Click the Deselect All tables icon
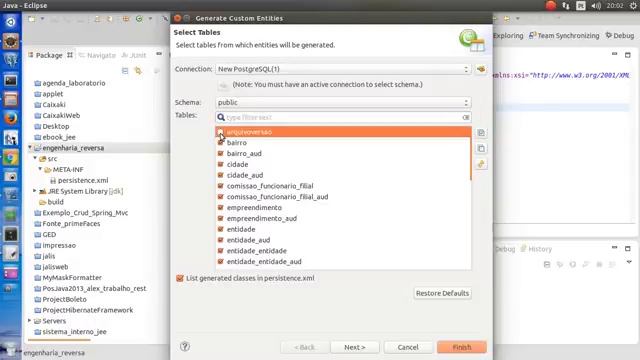 coord(481,149)
